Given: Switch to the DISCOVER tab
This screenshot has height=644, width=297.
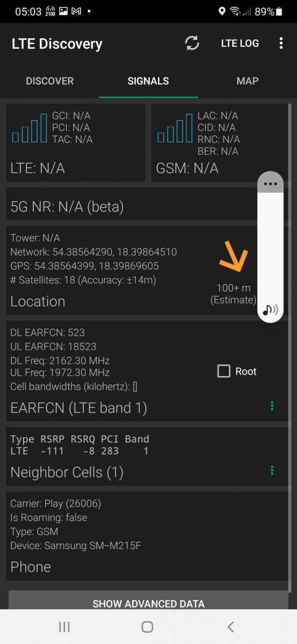Looking at the screenshot, I should 49,81.
